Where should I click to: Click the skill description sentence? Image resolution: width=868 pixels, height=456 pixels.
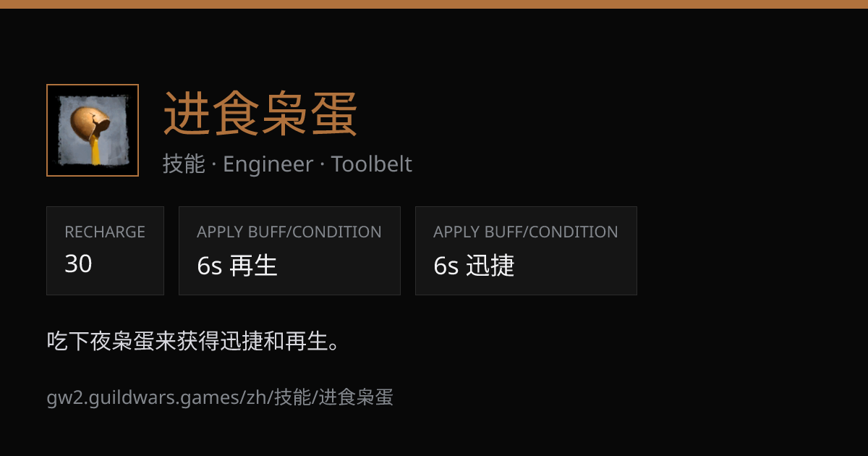pyautogui.click(x=194, y=341)
